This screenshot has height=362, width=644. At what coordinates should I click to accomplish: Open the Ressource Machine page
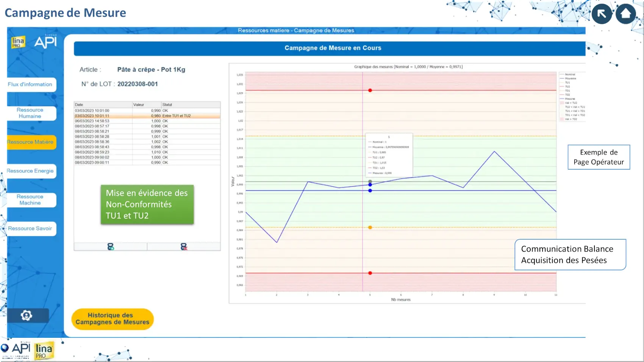point(30,200)
